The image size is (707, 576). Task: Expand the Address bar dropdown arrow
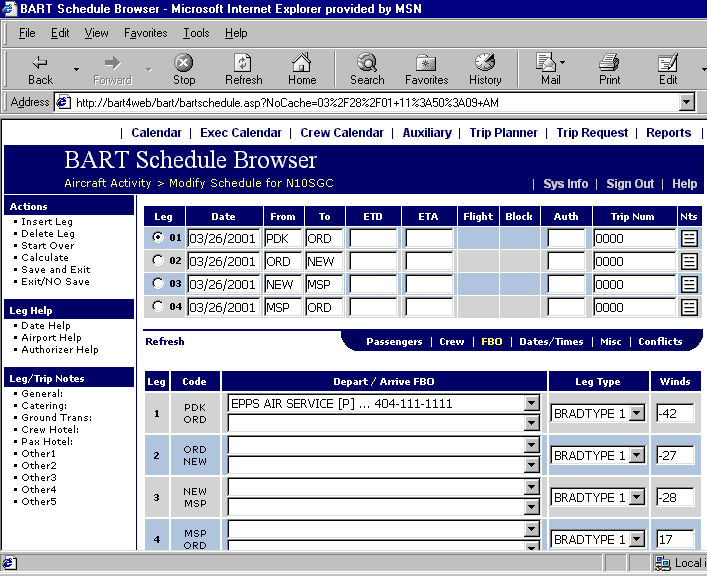(686, 102)
